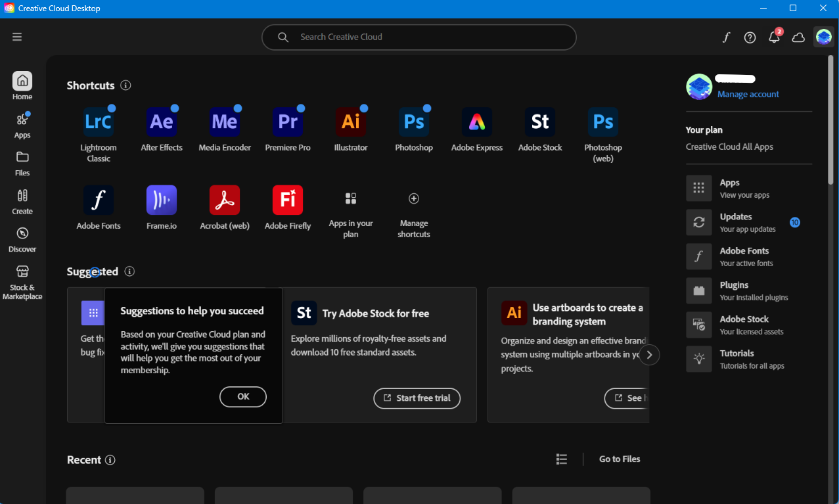The image size is (839, 504).
Task: Open Discover in left sidebar
Action: 22,239
